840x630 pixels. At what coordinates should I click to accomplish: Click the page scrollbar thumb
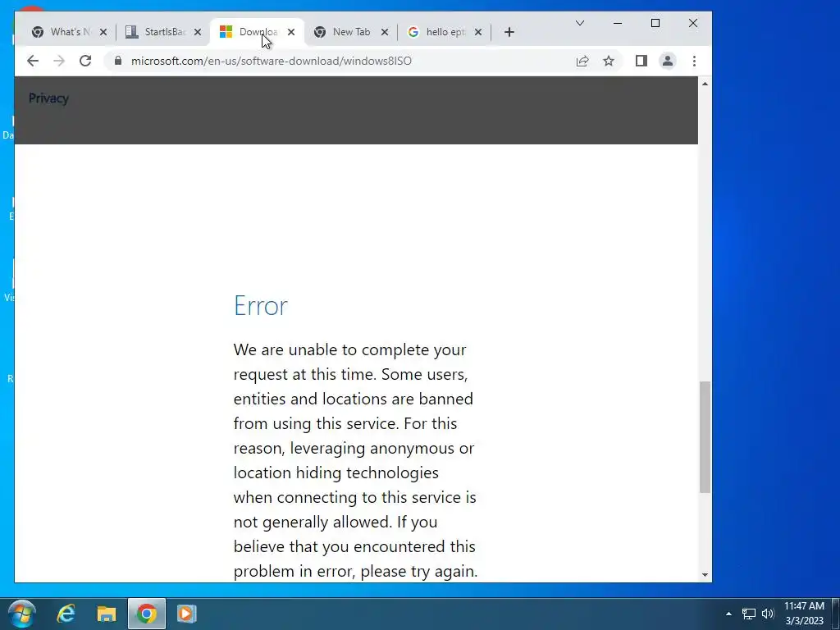(x=705, y=437)
